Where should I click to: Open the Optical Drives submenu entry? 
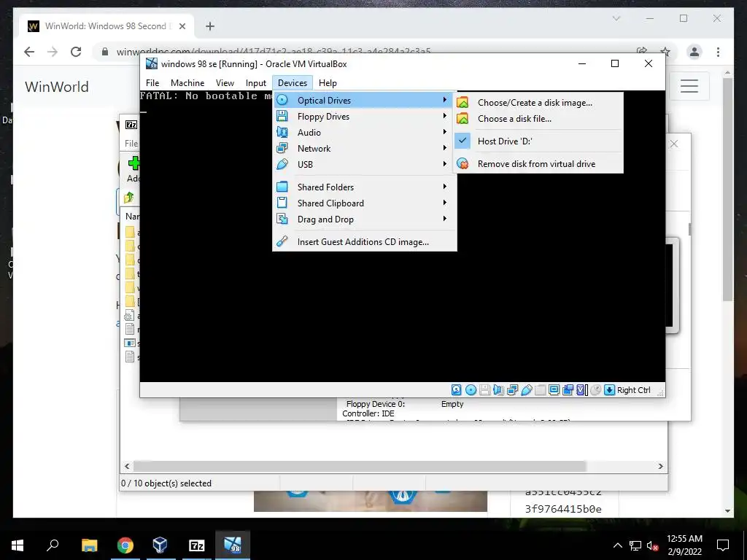click(x=365, y=100)
